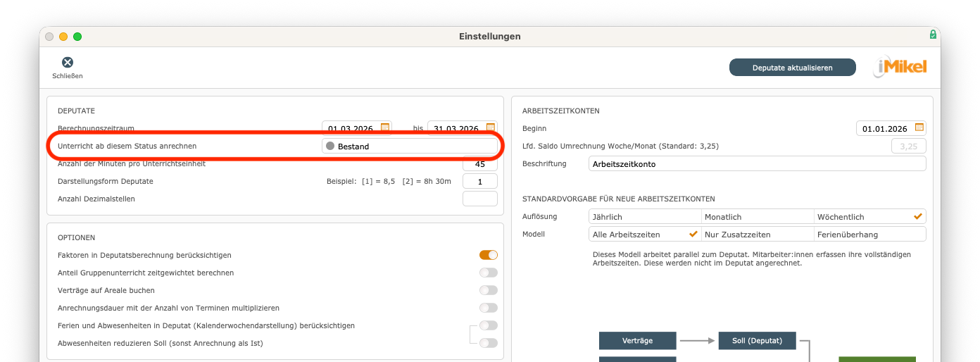Open calendar picker for start date 01.03.2026
Image resolution: width=980 pixels, height=362 pixels.
pos(385,128)
